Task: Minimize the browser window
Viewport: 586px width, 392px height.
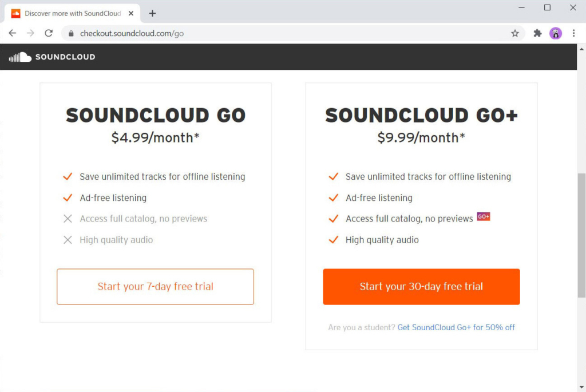Action: click(522, 7)
